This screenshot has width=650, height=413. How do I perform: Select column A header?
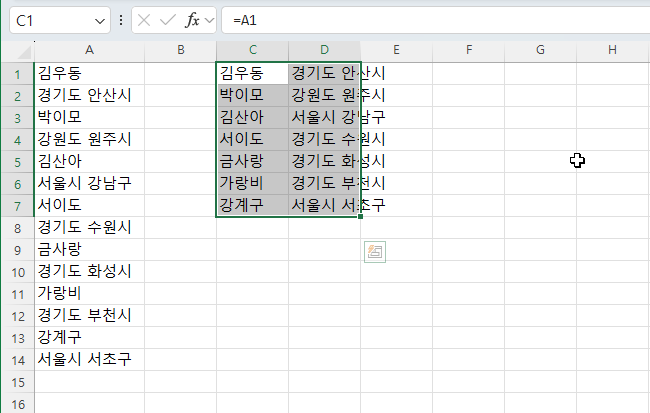coord(90,50)
